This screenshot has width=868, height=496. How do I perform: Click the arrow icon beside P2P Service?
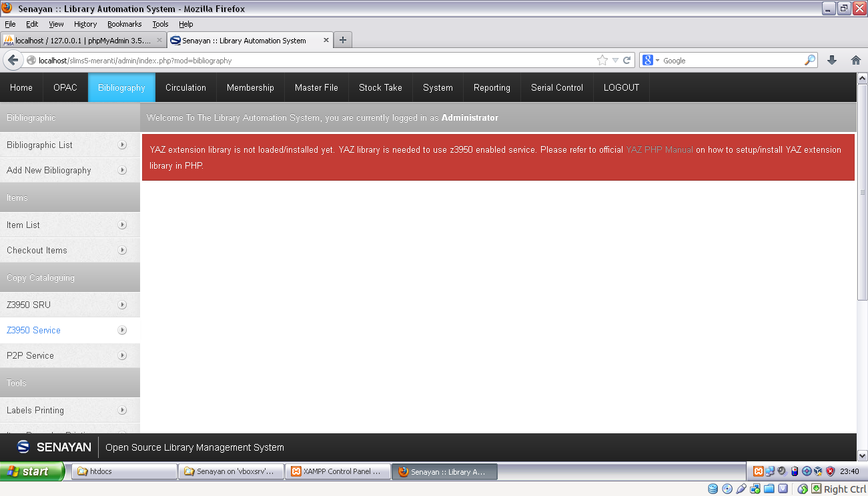coord(122,355)
